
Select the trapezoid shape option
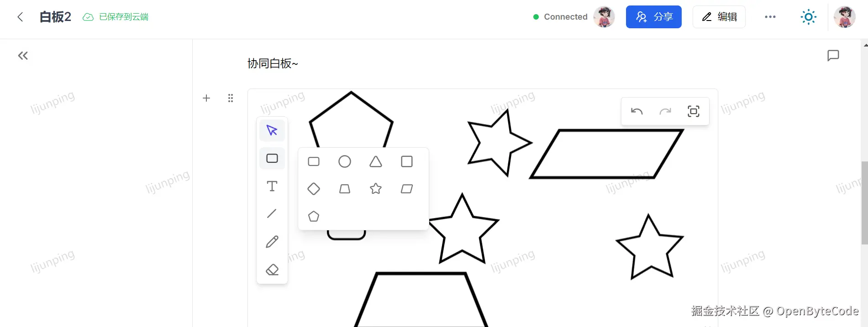coord(345,188)
